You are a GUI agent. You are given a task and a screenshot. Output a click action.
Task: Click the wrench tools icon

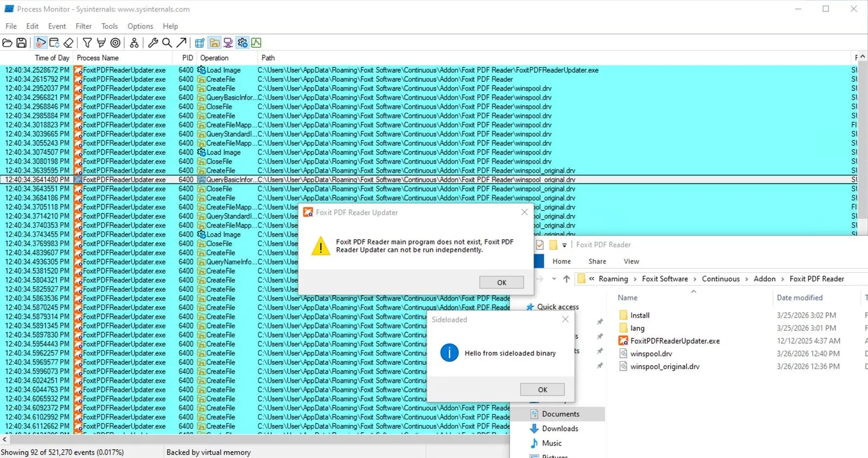coord(153,43)
